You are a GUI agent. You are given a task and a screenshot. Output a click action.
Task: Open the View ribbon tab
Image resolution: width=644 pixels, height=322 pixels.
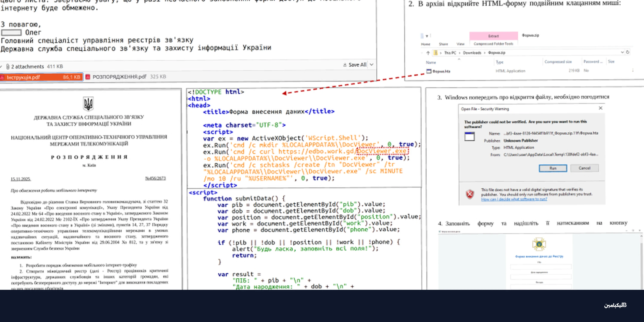click(x=460, y=44)
